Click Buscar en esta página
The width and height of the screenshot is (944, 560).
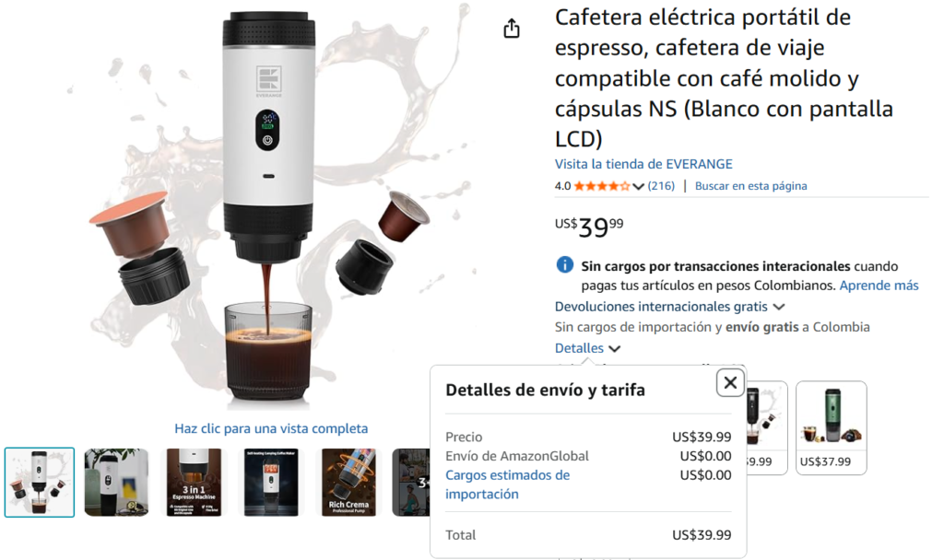[750, 186]
